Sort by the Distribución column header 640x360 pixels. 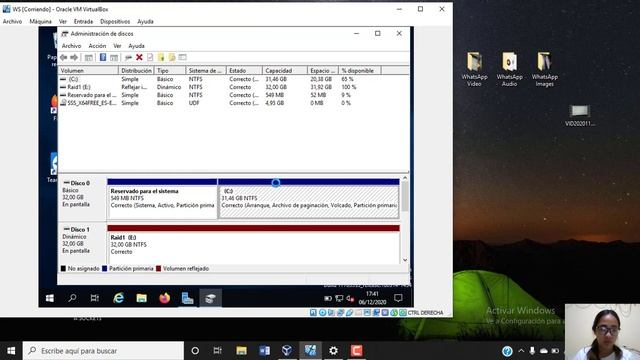[x=136, y=71]
